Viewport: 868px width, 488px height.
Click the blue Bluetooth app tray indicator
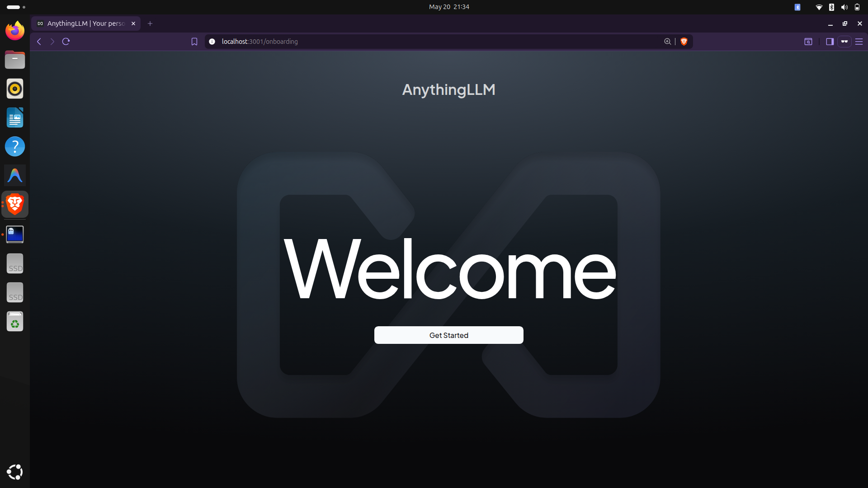pos(797,7)
